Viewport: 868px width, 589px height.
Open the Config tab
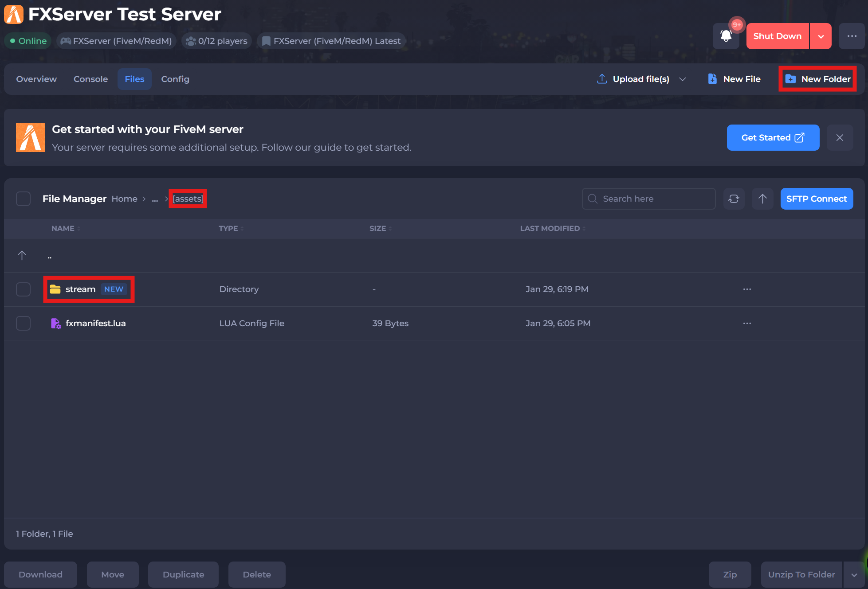(x=175, y=79)
